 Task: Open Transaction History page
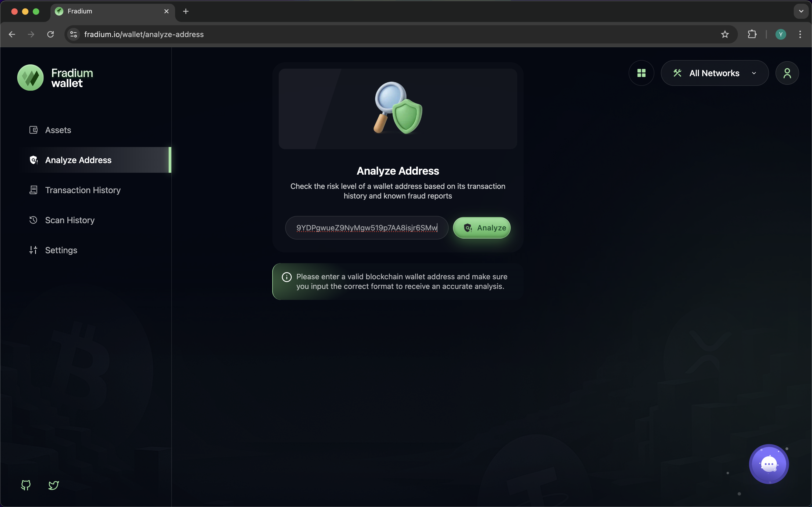click(82, 190)
